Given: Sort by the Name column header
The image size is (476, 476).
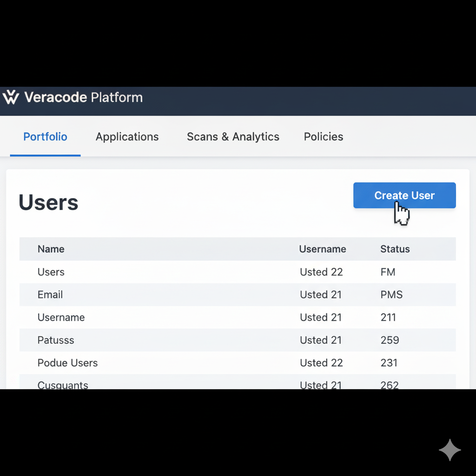Looking at the screenshot, I should pyautogui.click(x=51, y=249).
